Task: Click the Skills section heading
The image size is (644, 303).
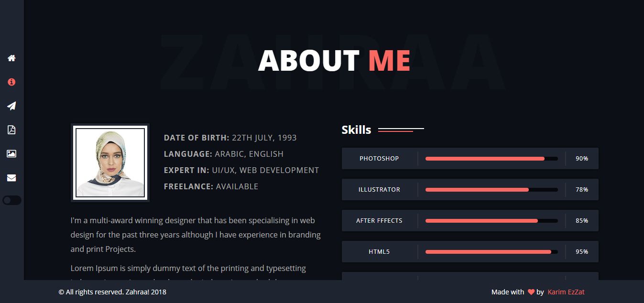Action: pyautogui.click(x=356, y=130)
